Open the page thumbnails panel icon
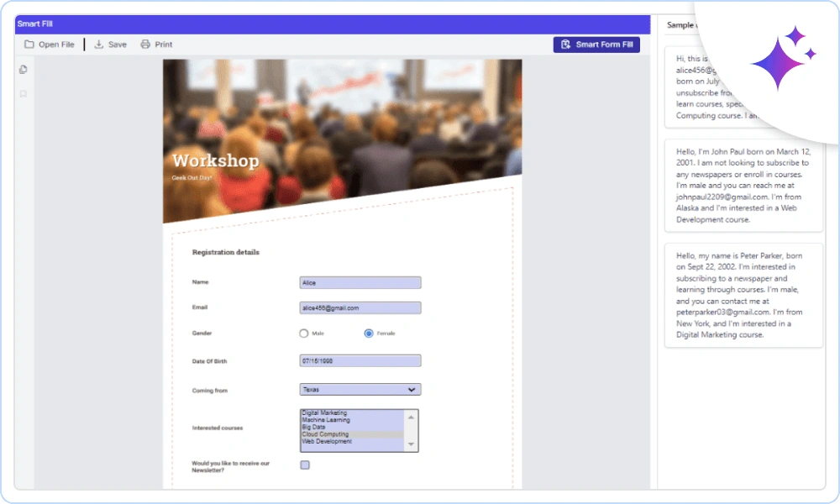Viewport: 840px width, 504px height. pos(23,70)
